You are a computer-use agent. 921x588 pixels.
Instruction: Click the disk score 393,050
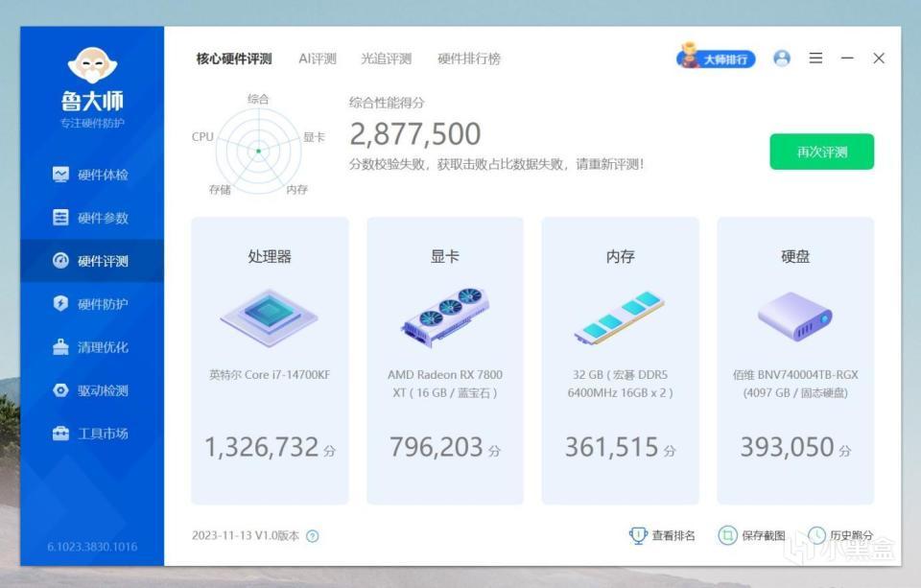[x=787, y=447]
